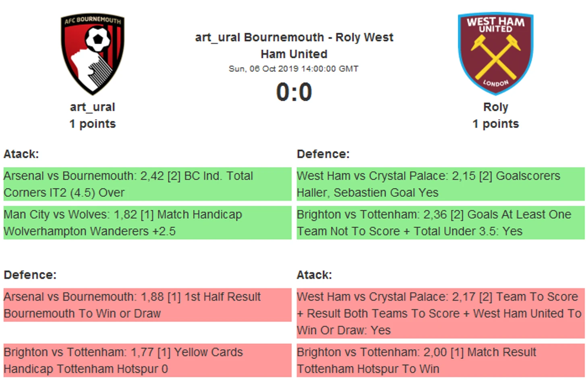This screenshot has width=588, height=386.
Task: Click the 0:0 match score
Action: point(294,92)
